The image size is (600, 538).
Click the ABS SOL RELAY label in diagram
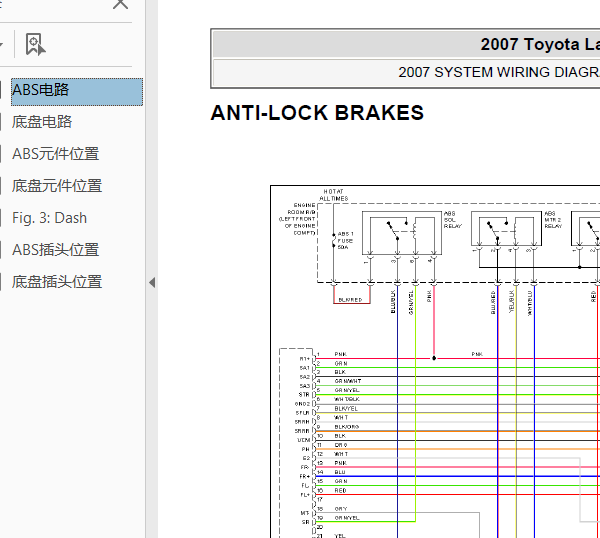[453, 220]
